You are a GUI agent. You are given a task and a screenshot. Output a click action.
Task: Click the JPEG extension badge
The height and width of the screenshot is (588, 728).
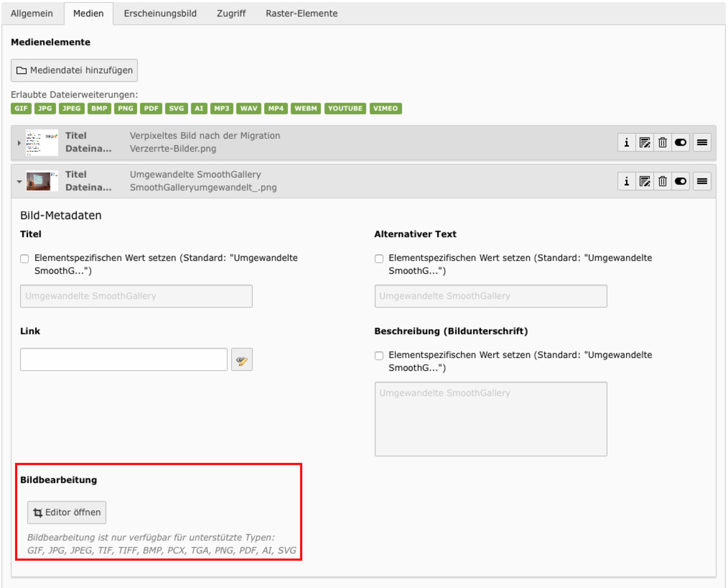[72, 109]
